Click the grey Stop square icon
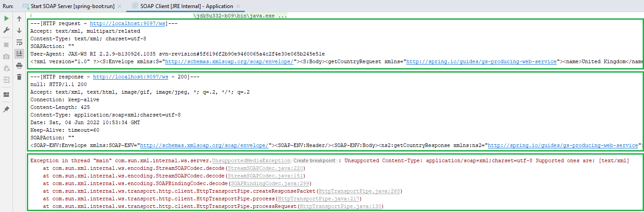 tap(6, 45)
